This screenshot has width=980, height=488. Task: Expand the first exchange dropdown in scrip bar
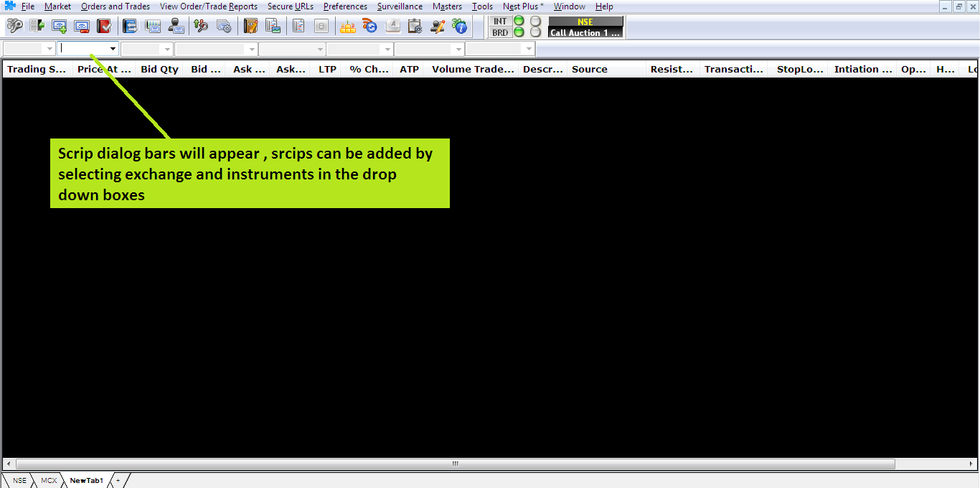(50, 49)
